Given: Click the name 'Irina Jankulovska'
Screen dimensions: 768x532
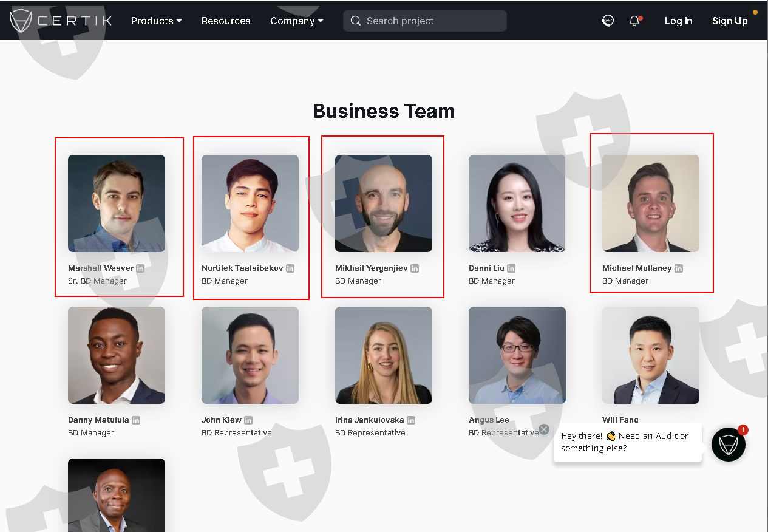Looking at the screenshot, I should click(370, 420).
